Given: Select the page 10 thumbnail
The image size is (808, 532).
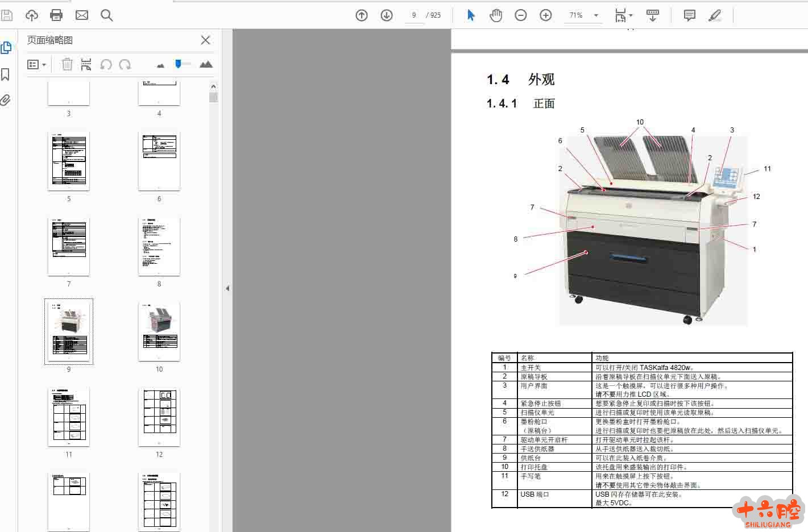Looking at the screenshot, I should (x=159, y=332).
